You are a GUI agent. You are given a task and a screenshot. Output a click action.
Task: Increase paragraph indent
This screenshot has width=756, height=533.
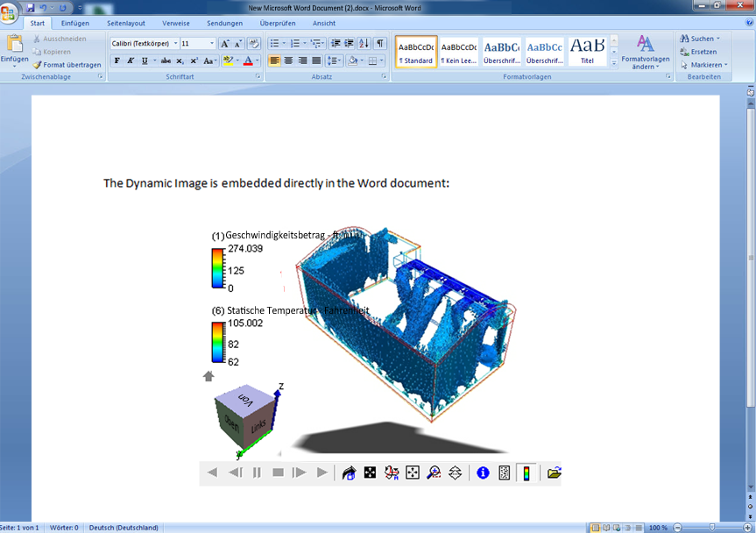(349, 44)
